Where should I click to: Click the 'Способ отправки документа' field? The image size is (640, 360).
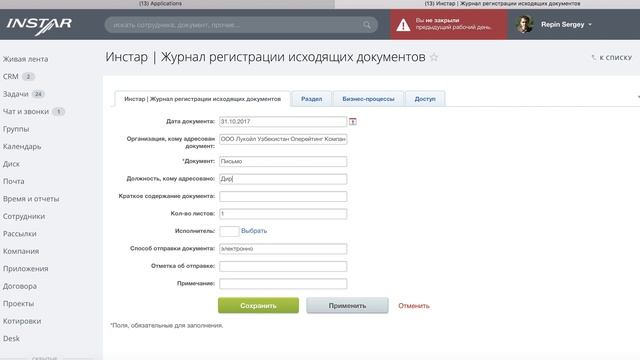(x=283, y=249)
